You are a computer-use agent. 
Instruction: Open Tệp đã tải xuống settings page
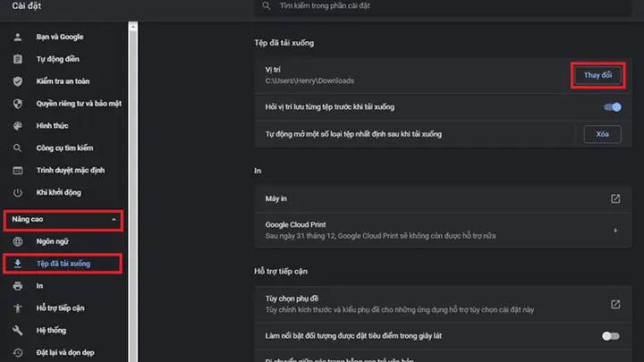63,264
